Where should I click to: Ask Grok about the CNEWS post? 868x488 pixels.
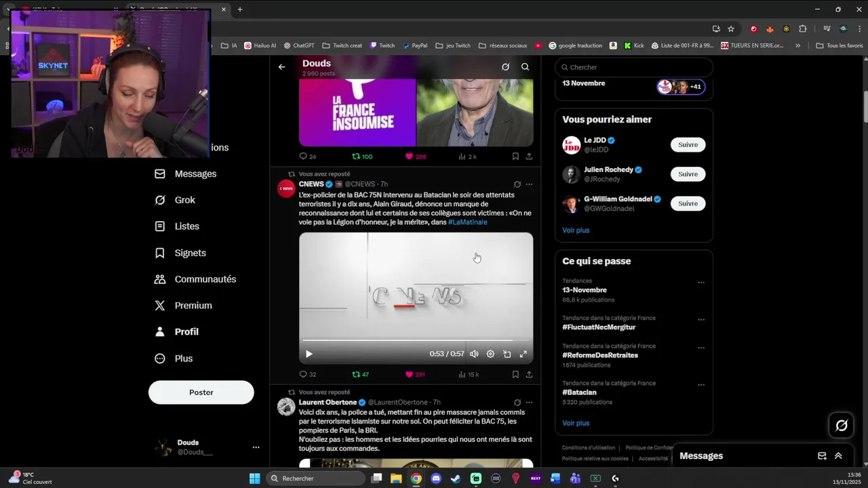[517, 184]
